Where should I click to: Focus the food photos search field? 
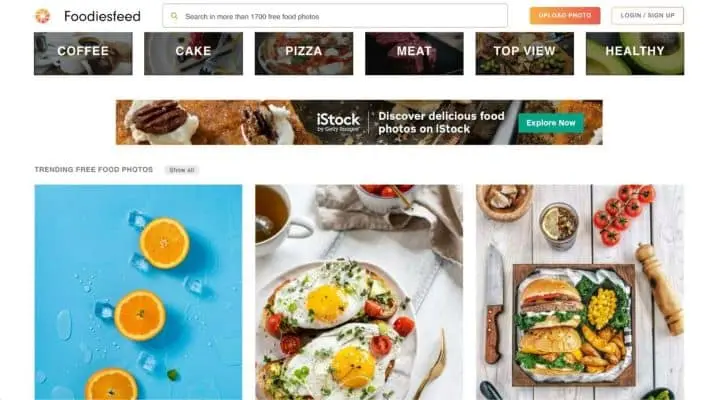click(x=335, y=16)
